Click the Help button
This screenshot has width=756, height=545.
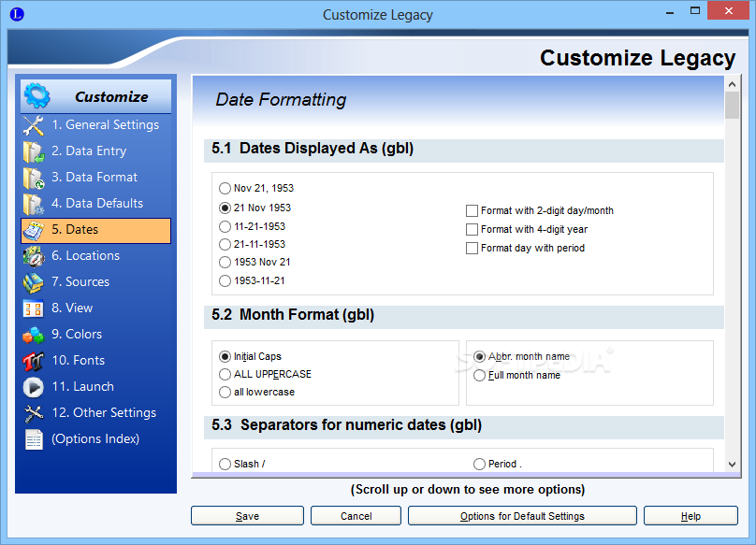pyautogui.click(x=691, y=516)
